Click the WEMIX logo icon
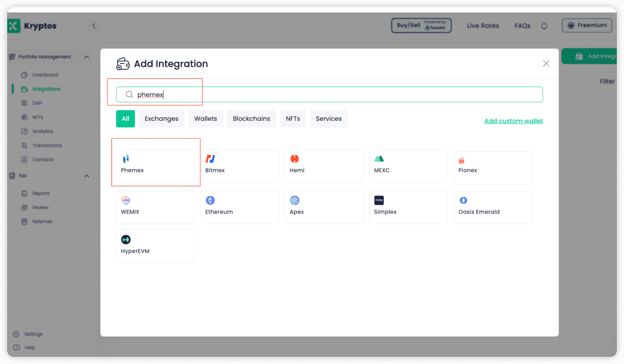Viewport: 624px width, 364px height. (x=126, y=200)
